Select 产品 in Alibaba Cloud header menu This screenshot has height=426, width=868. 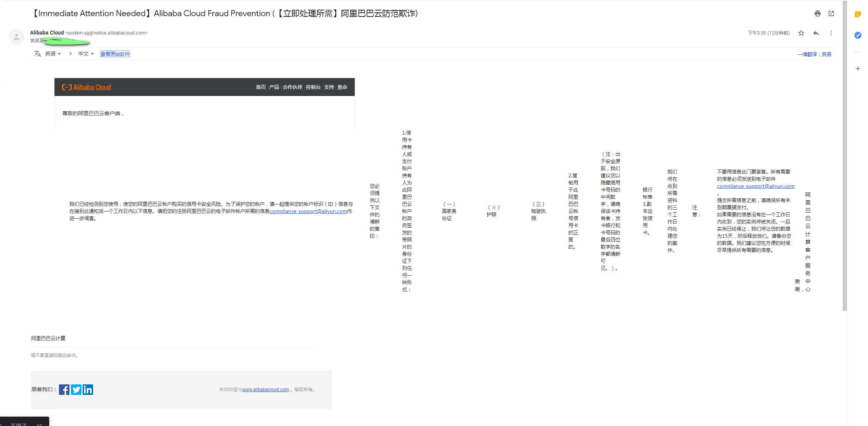(x=274, y=87)
